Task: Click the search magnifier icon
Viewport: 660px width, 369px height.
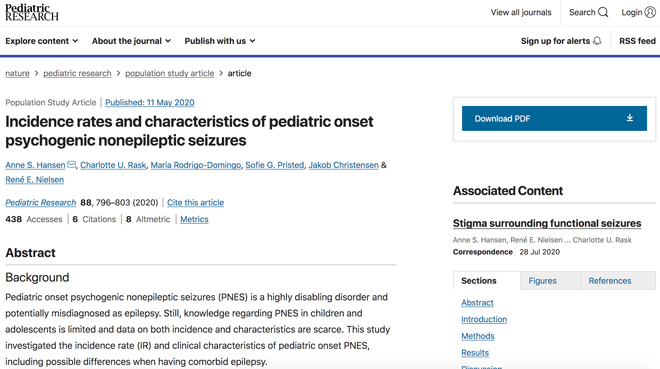Action: [603, 12]
